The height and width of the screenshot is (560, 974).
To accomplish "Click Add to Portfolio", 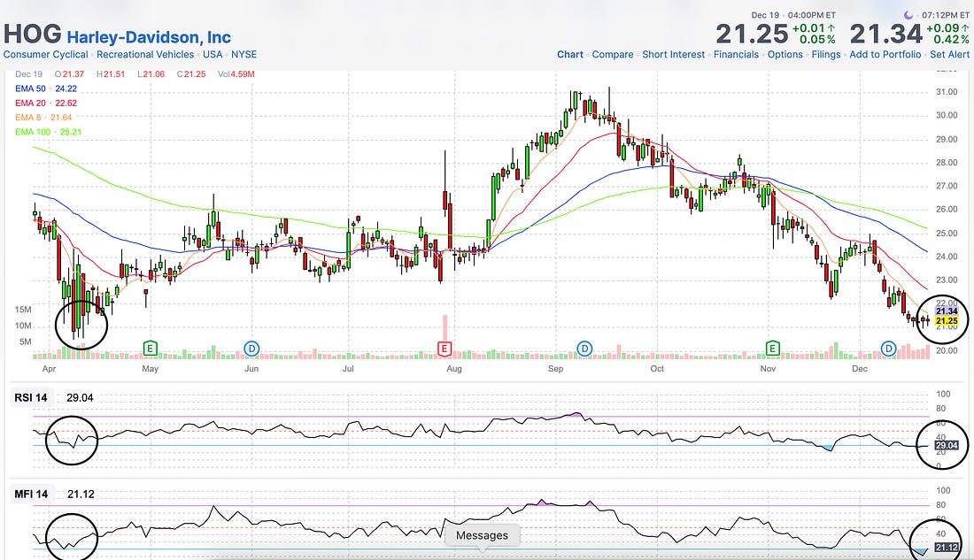I will click(885, 55).
